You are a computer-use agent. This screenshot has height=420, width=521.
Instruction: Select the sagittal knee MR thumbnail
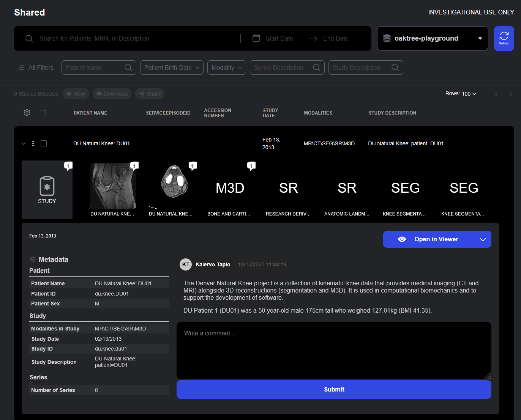click(x=113, y=186)
